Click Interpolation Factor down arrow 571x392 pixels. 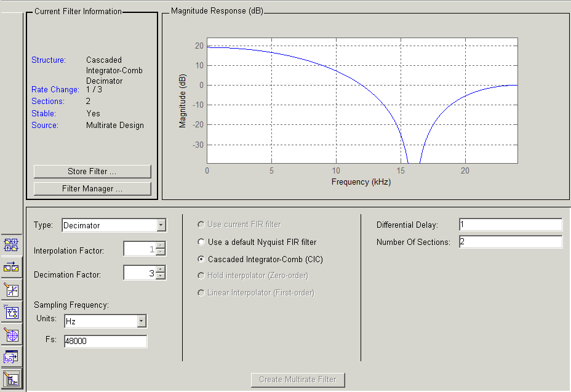(x=161, y=252)
